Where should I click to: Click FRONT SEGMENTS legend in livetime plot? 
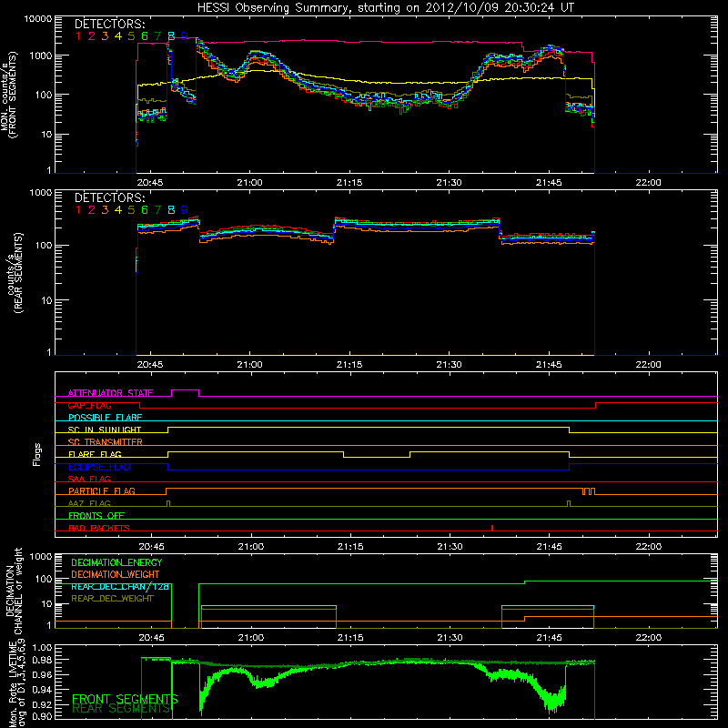coord(125,699)
